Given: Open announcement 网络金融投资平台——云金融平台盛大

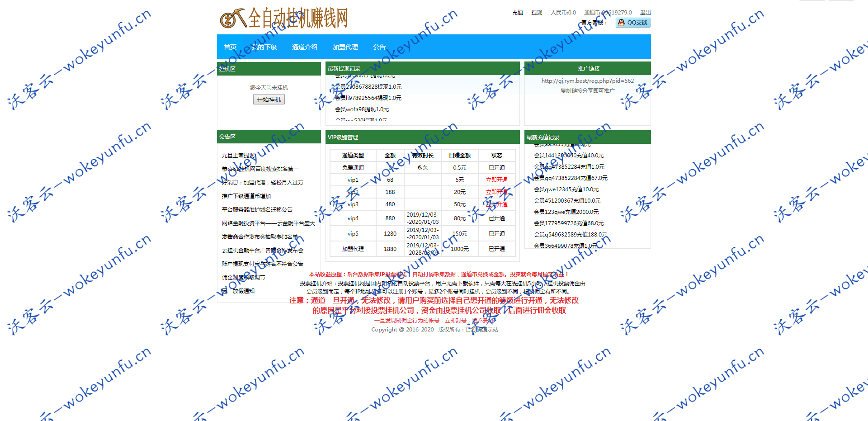Looking at the screenshot, I should [269, 223].
